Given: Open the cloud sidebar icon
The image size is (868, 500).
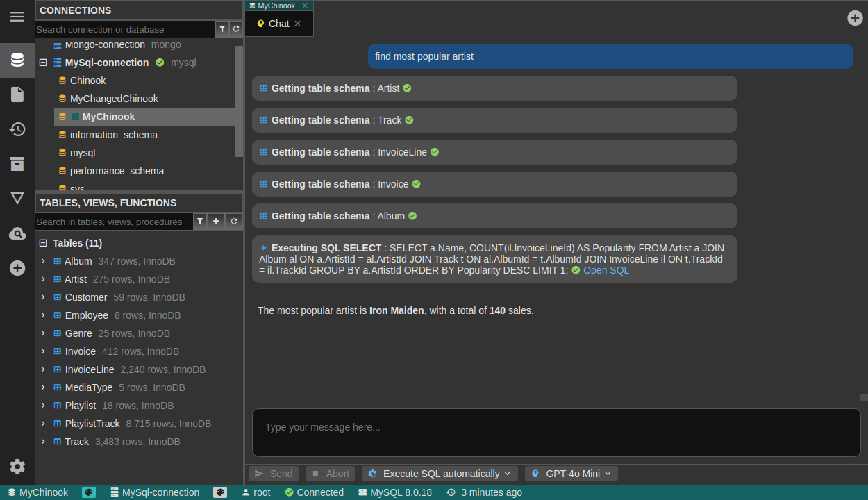Looking at the screenshot, I should [17, 233].
